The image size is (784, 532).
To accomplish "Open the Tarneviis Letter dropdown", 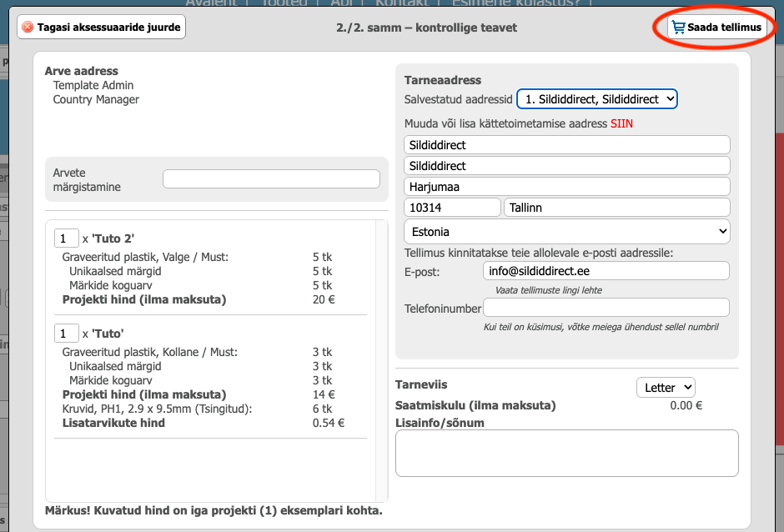I will point(665,387).
